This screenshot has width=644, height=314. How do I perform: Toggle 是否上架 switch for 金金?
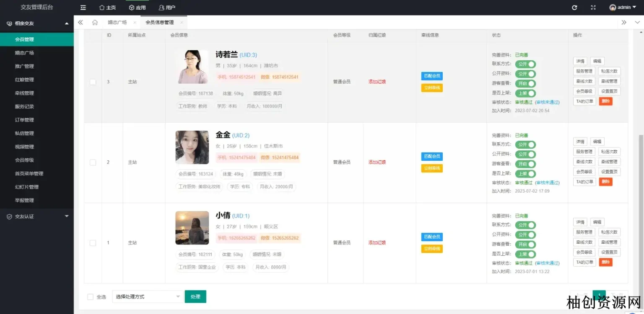click(x=525, y=174)
